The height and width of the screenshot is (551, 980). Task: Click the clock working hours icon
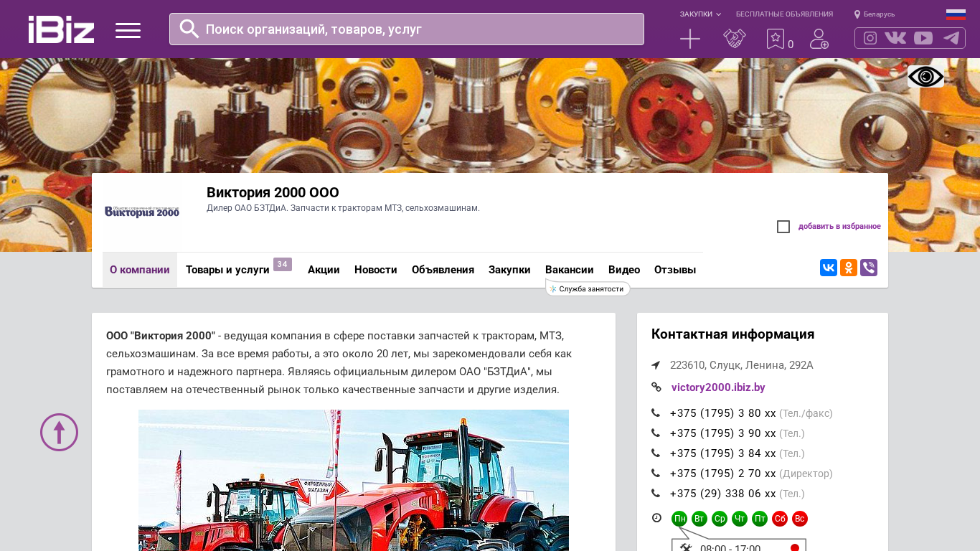(656, 518)
